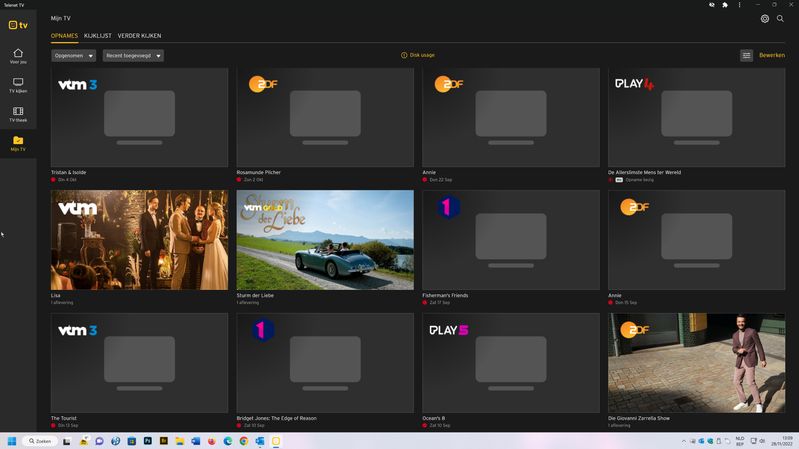
Task: Click the Bewerken edit link
Action: coord(772,56)
